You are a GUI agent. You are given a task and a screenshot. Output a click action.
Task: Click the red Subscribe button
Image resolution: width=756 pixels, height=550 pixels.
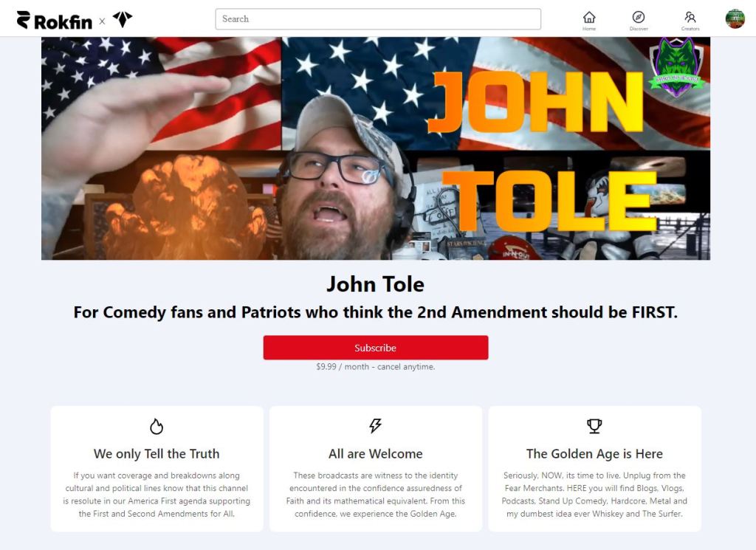point(376,348)
